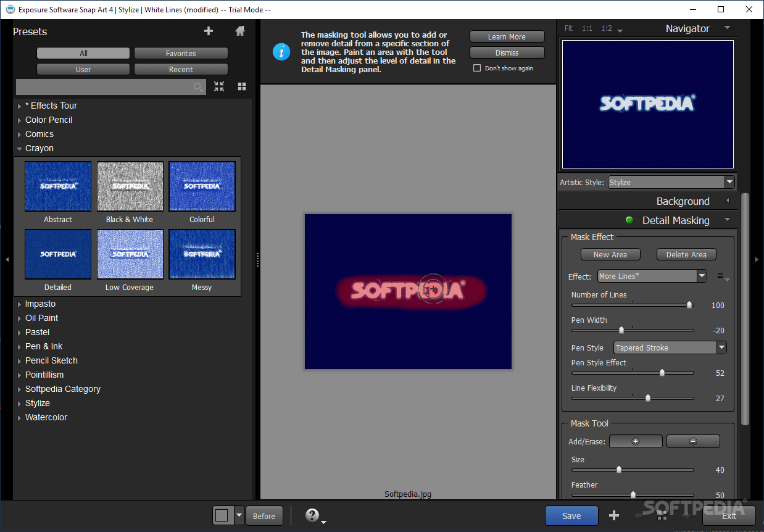
Task: Open the zoom level dropdown arrow after 1:2
Action: (x=620, y=30)
